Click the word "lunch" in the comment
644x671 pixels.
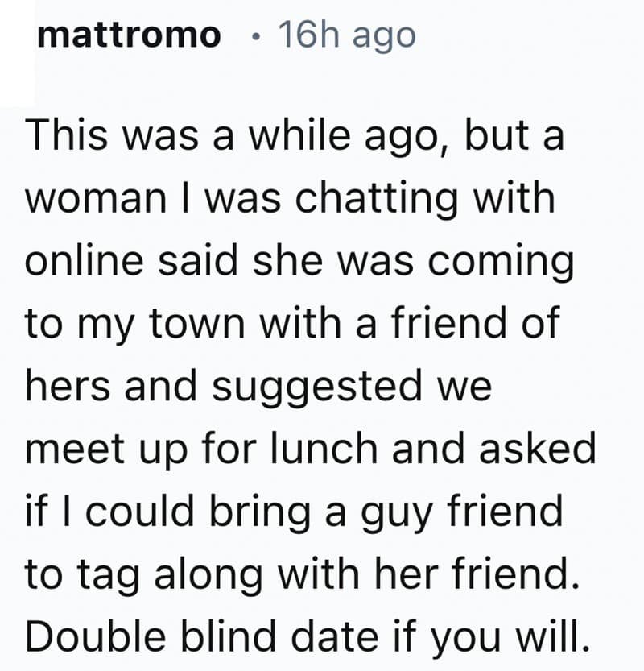click(324, 448)
